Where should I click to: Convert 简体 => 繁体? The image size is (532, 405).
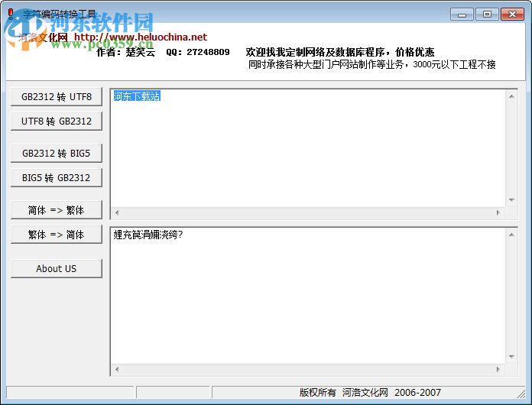click(x=57, y=210)
